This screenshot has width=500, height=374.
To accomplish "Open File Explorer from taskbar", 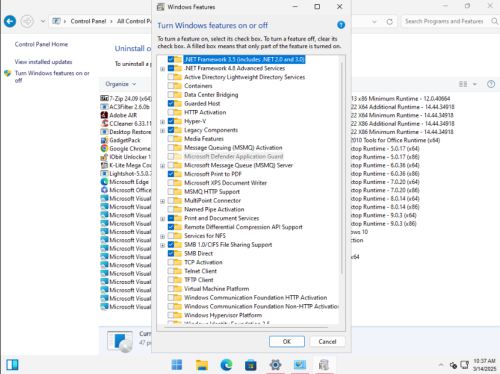I will (202, 365).
